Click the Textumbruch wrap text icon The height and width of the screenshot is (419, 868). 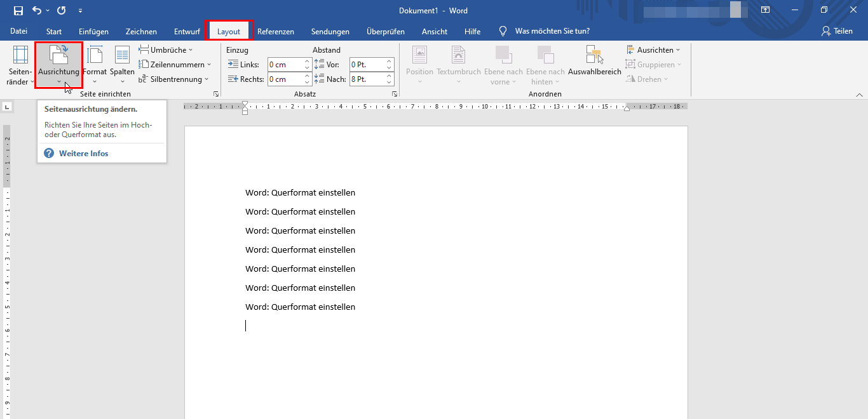(459, 55)
